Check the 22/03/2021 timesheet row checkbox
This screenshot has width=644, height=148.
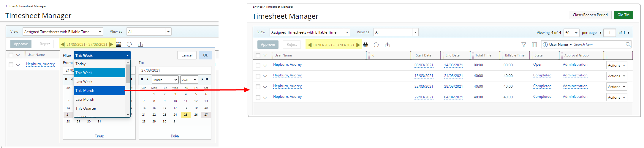[x=258, y=87]
